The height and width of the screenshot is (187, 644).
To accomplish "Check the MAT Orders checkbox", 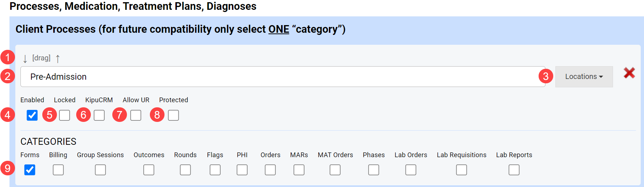I will coord(335,170).
